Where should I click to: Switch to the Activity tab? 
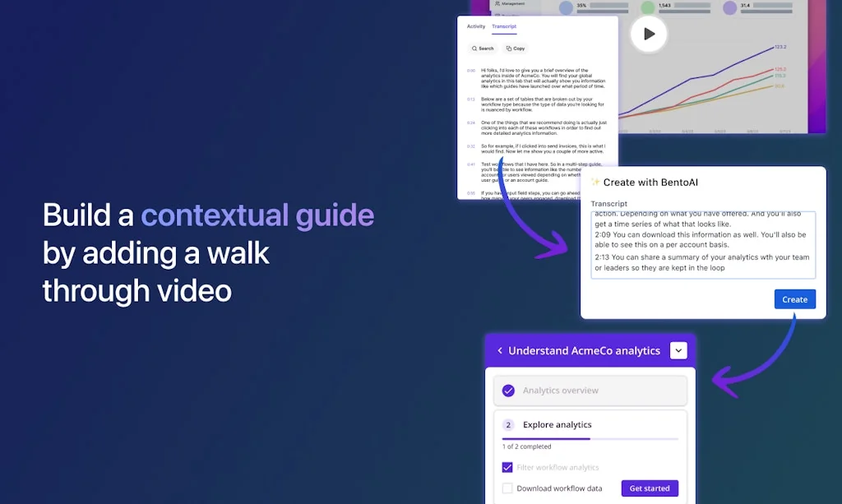click(476, 26)
